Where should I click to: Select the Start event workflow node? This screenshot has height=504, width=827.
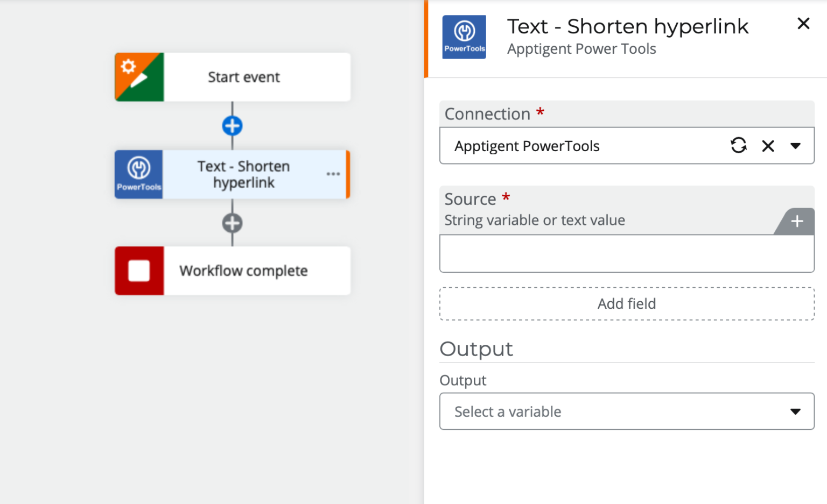(243, 77)
